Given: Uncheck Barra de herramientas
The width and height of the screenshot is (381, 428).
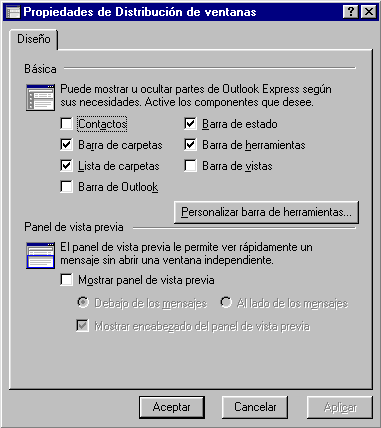Looking at the screenshot, I should pos(190,145).
